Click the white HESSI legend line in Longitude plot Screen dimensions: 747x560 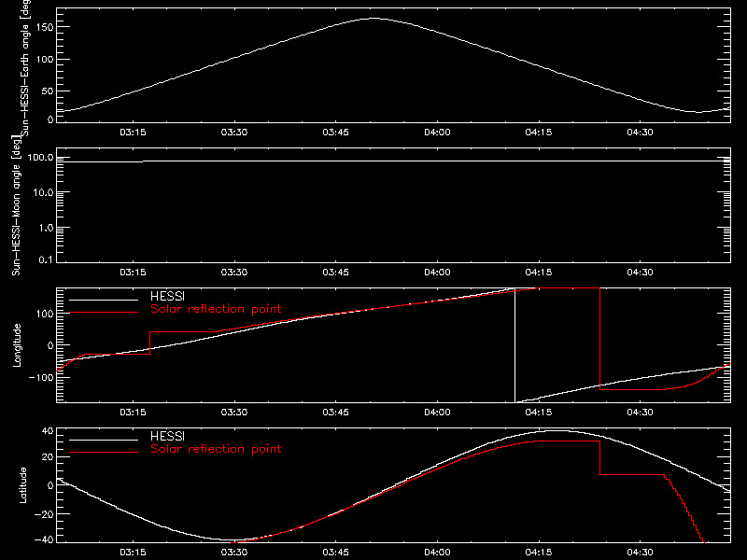pos(104,300)
